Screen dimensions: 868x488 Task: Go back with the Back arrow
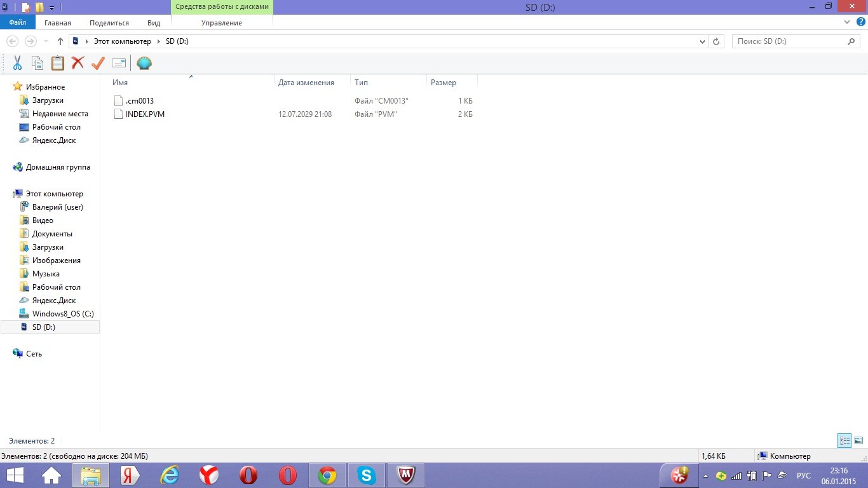tap(12, 41)
